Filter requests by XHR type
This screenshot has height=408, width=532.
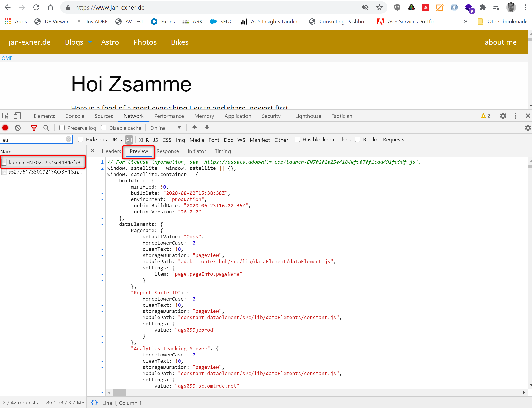[x=143, y=140]
